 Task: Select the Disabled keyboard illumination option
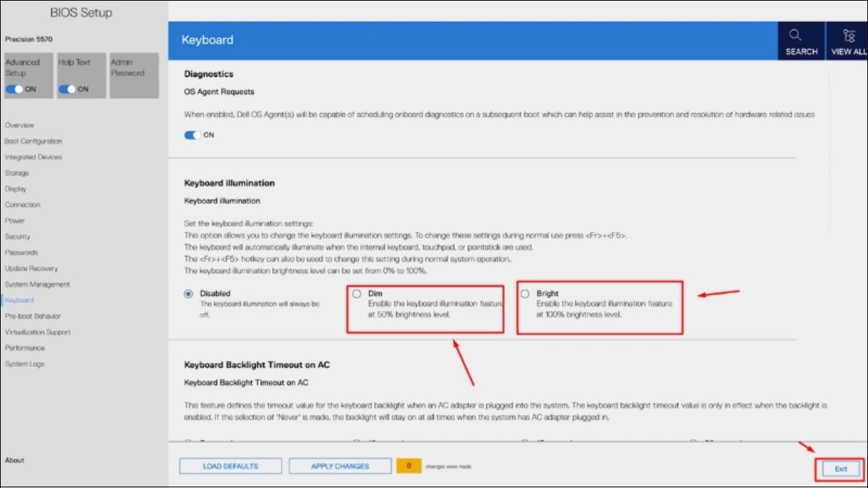189,294
